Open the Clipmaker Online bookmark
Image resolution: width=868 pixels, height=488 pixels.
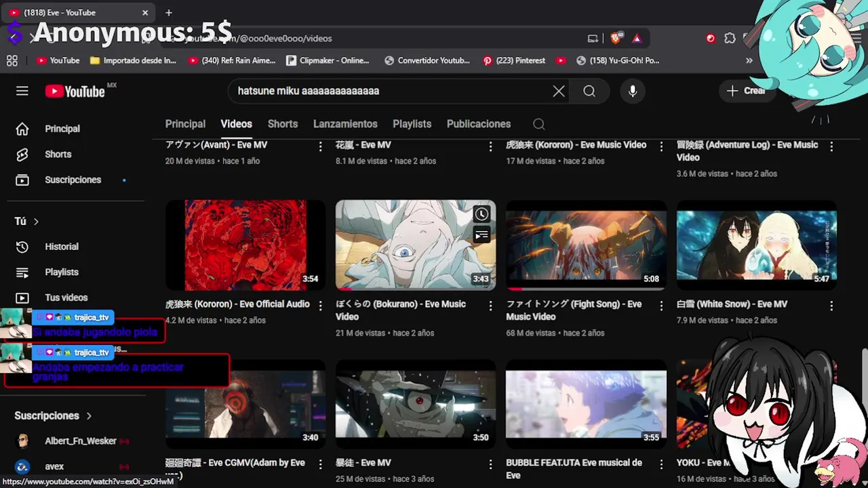pos(328,60)
